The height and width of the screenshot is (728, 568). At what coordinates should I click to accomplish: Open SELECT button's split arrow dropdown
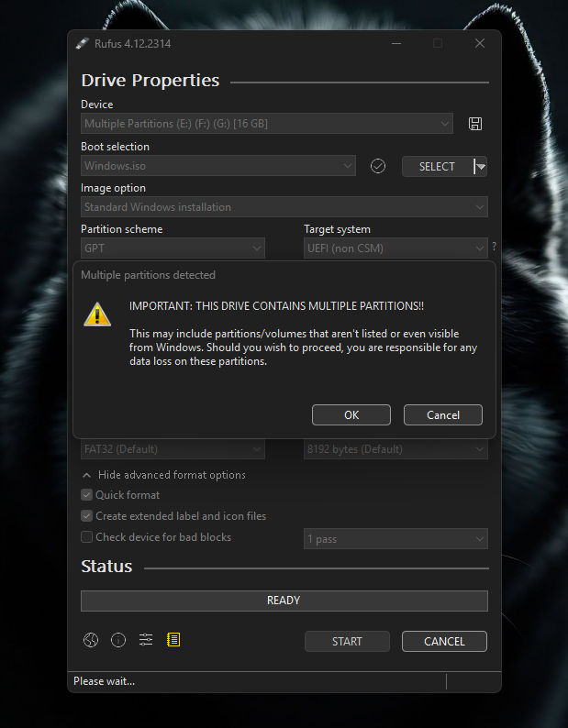pos(480,166)
